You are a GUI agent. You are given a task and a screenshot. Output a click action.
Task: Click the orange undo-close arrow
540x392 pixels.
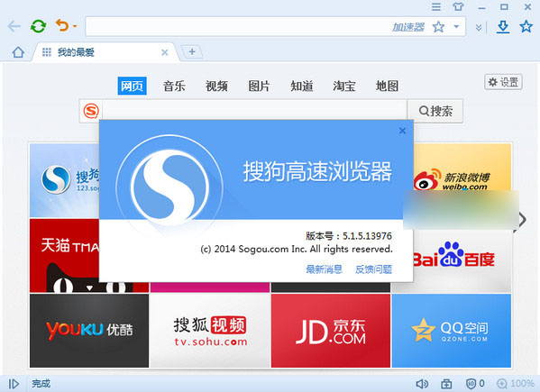click(x=62, y=25)
